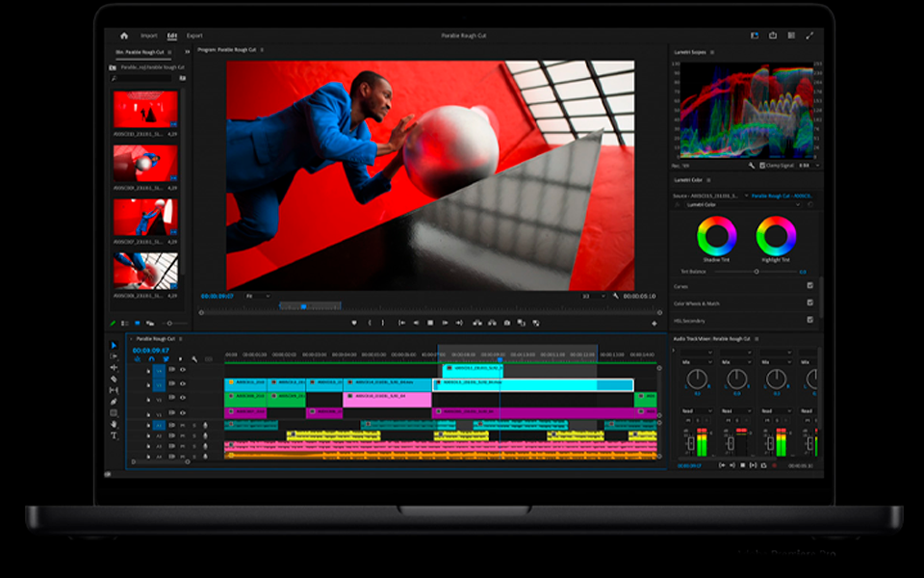Open the Fit zoom level dropdown
924x578 pixels.
point(257,296)
